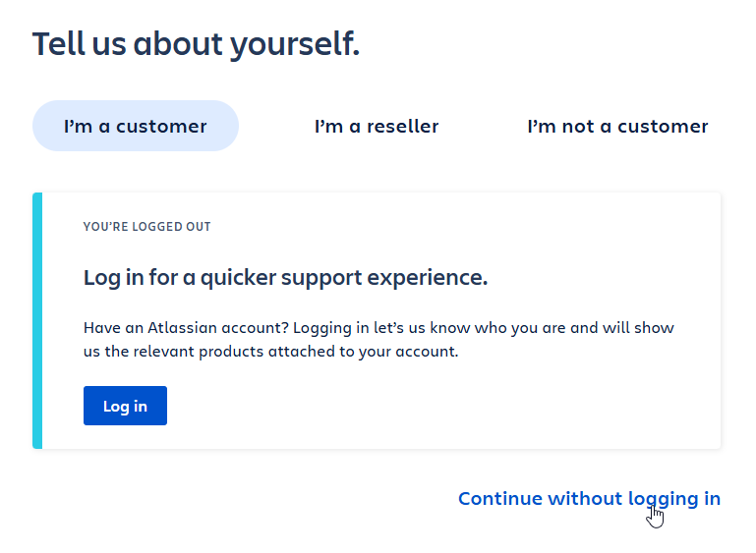This screenshot has width=756, height=553.
Task: Click the "YOU'RE LOGGED OUT" label
Action: click(147, 226)
